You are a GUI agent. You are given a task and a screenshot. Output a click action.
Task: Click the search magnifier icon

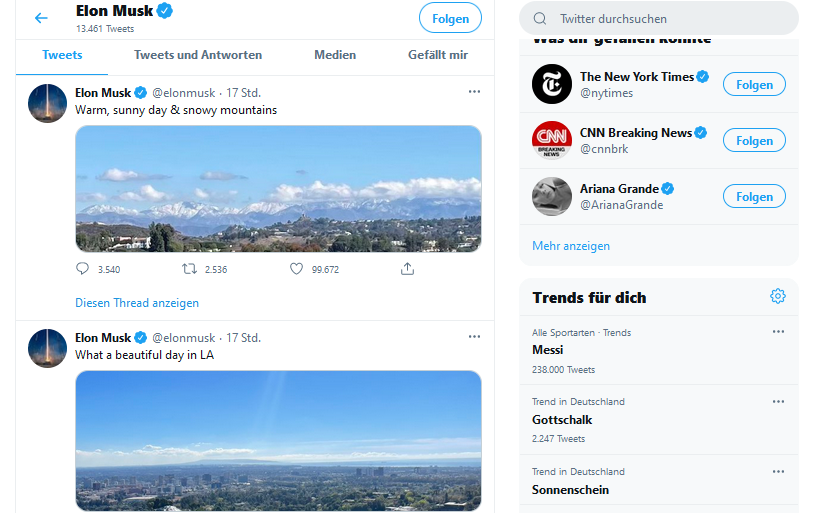(x=540, y=18)
